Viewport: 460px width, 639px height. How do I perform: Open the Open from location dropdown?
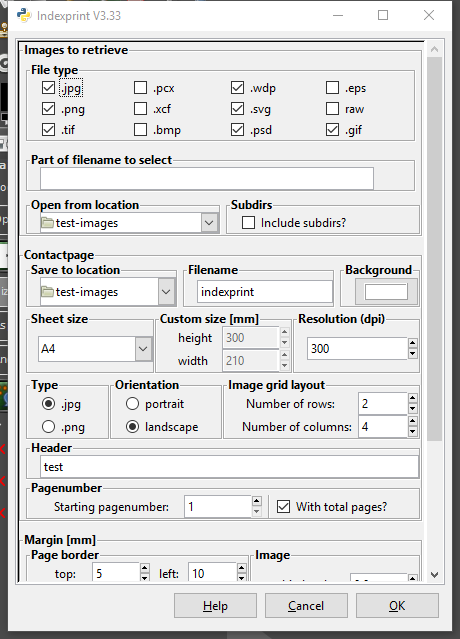click(x=209, y=223)
